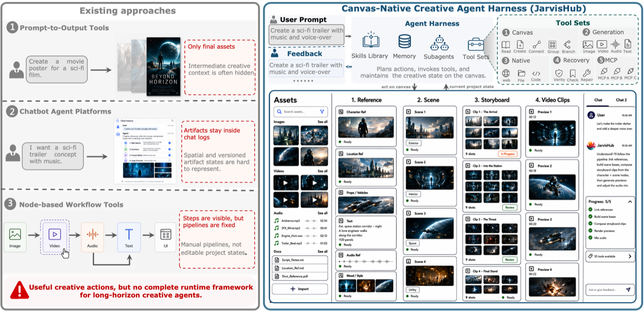Image resolution: width=644 pixels, height=311 pixels.
Task: Open the Location Ref image
Action: 366,168
